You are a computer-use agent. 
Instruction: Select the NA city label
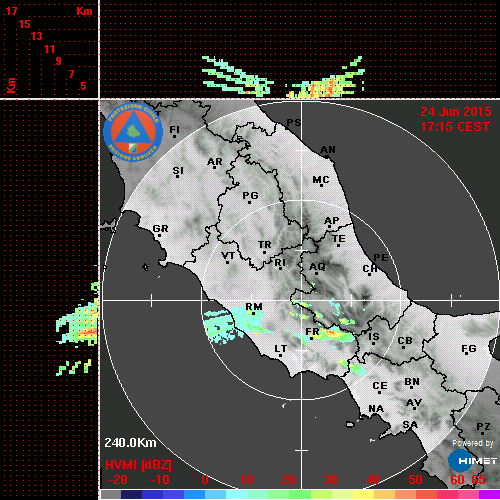click(x=376, y=408)
